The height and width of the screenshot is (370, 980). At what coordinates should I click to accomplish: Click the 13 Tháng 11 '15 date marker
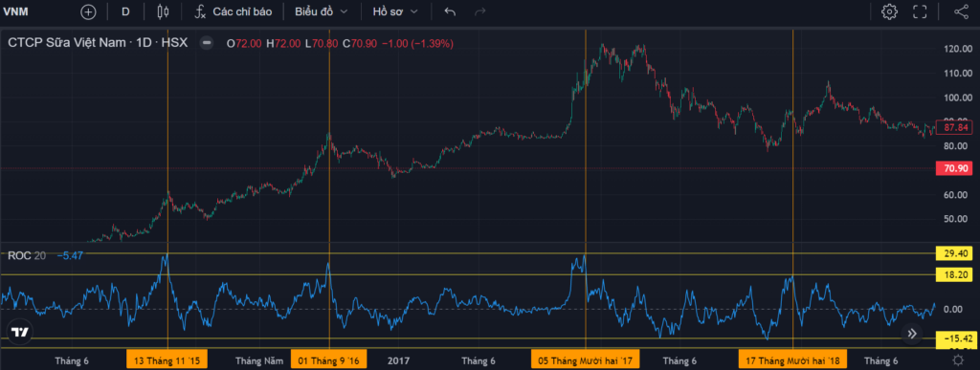(x=167, y=360)
